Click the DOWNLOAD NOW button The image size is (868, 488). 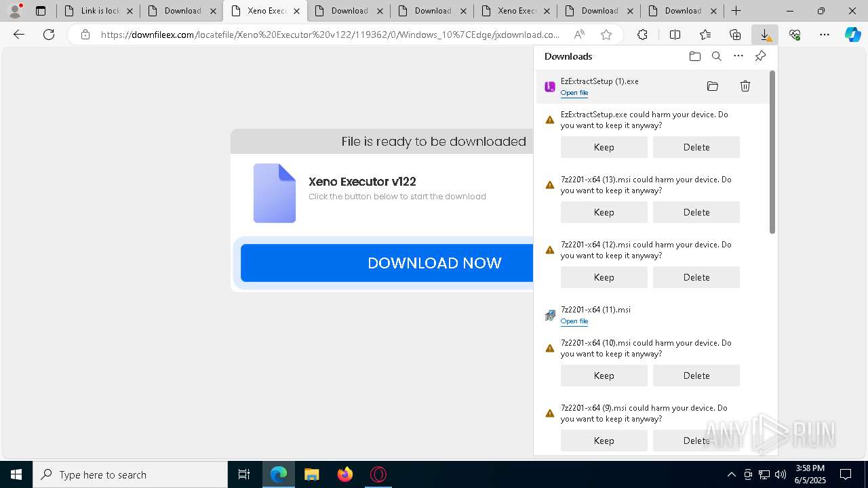[387, 263]
